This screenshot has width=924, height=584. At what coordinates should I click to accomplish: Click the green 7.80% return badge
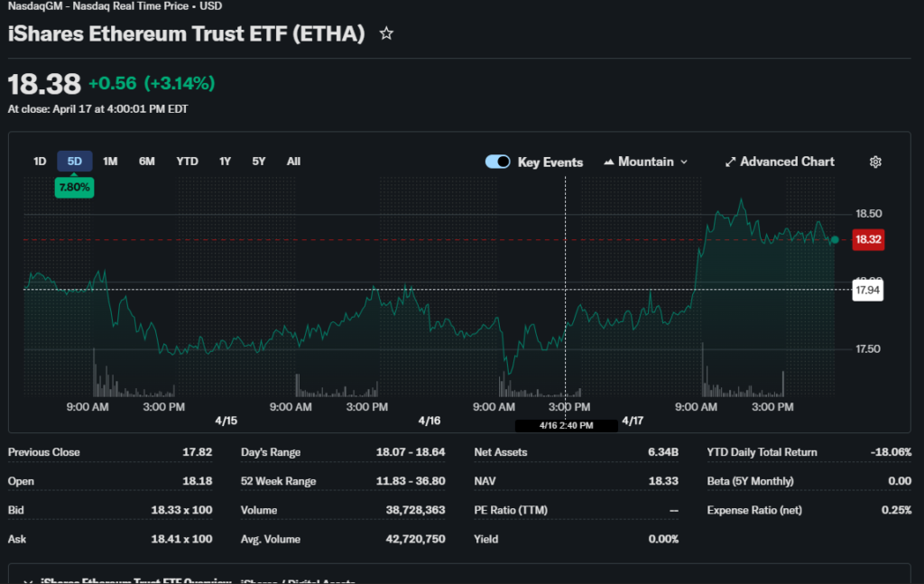74,187
